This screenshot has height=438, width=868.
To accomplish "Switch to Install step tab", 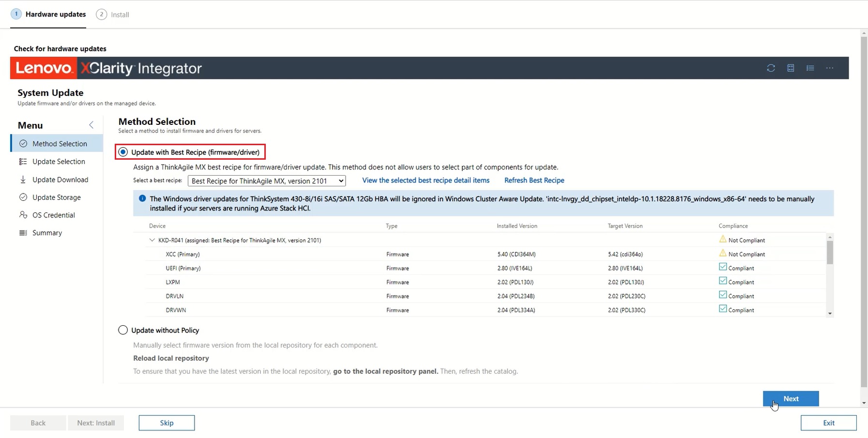I will [x=113, y=15].
